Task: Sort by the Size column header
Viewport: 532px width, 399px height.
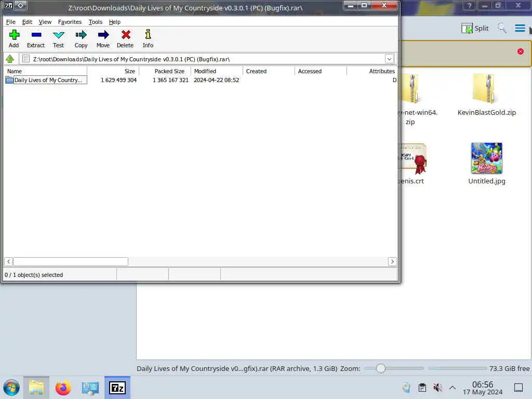Action: pos(113,71)
